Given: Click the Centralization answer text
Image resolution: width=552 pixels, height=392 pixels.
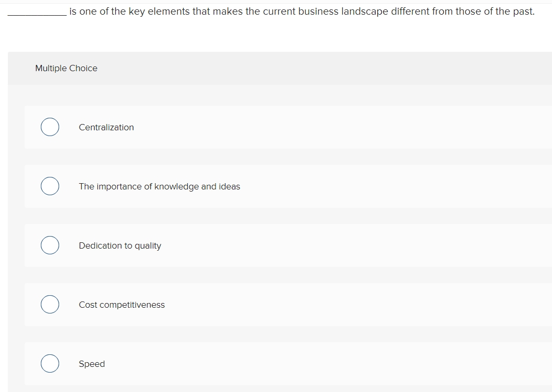Looking at the screenshot, I should tap(106, 127).
